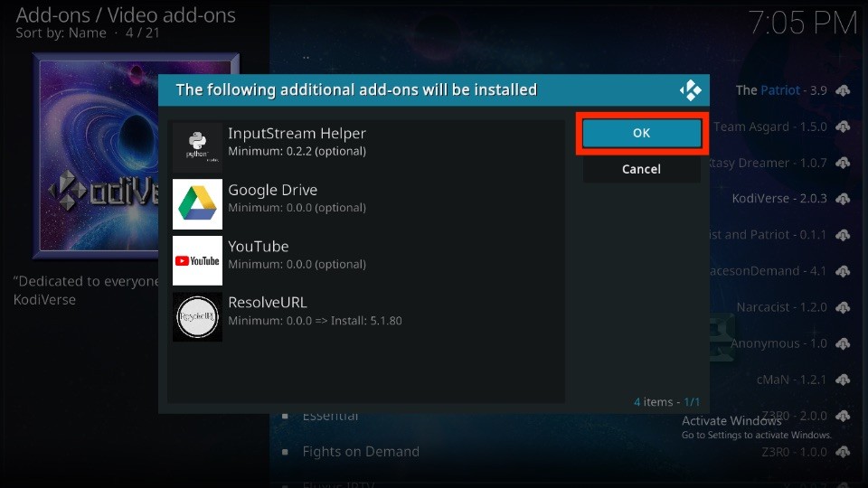Image resolution: width=868 pixels, height=488 pixels.
Task: Select the Anonymous - 1.0 label
Action: [778, 343]
